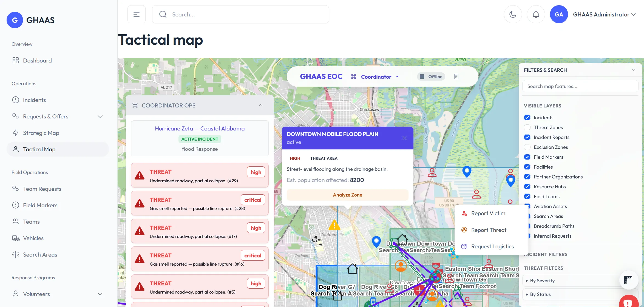Click the Analyze Zone button

tap(347, 195)
